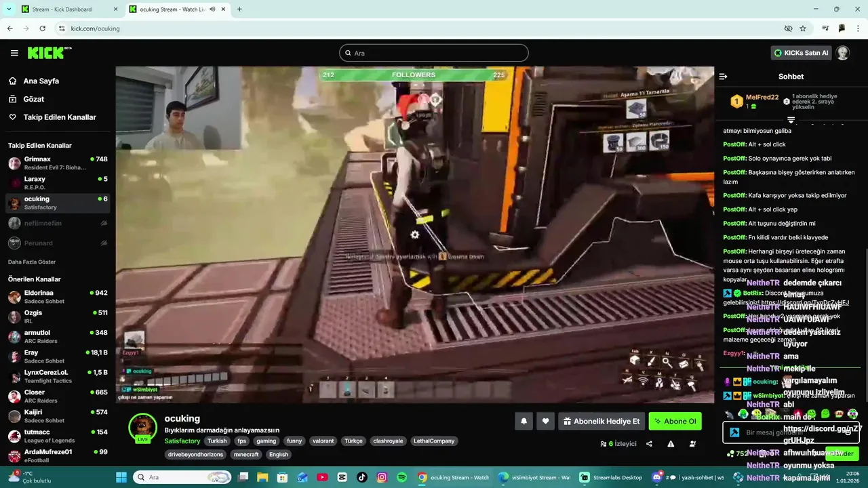The width and height of the screenshot is (868, 488).
Task: Open the Kick hamburger menu
Action: tap(14, 53)
